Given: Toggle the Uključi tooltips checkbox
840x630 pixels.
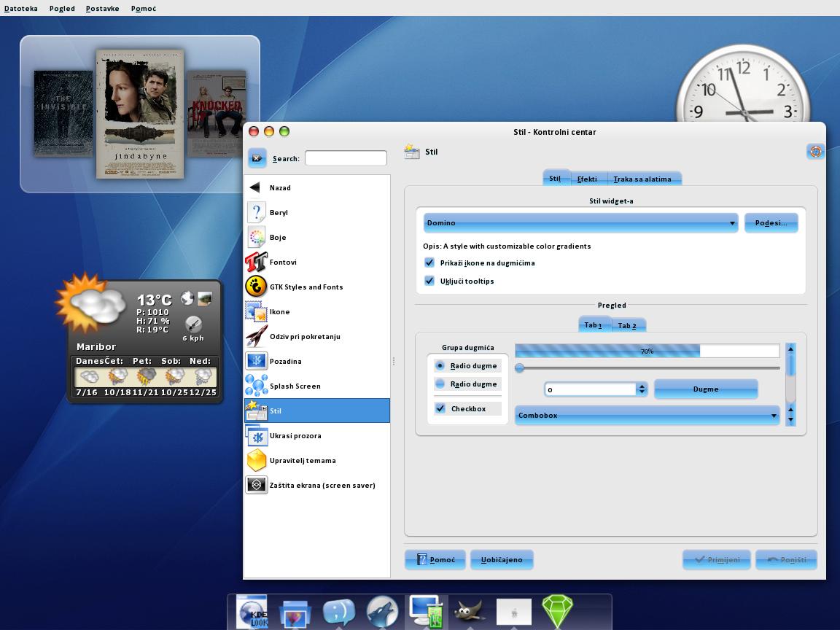Looking at the screenshot, I should (429, 281).
